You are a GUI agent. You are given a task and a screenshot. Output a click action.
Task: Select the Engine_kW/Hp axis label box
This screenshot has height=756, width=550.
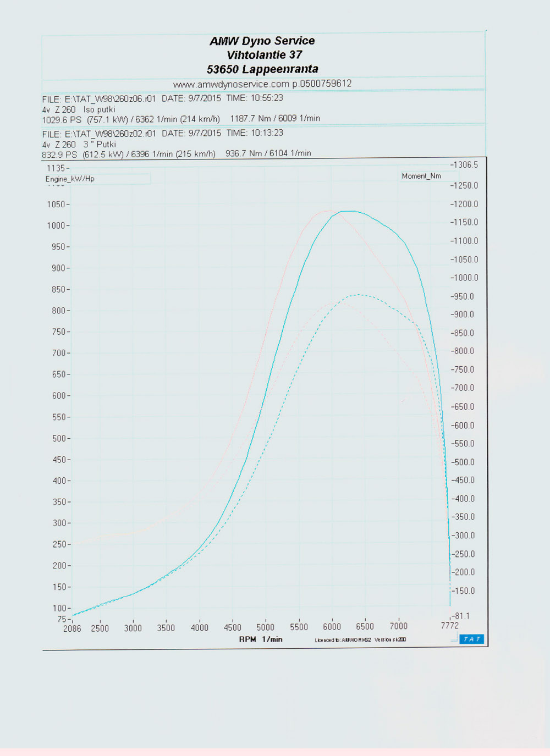(70, 179)
